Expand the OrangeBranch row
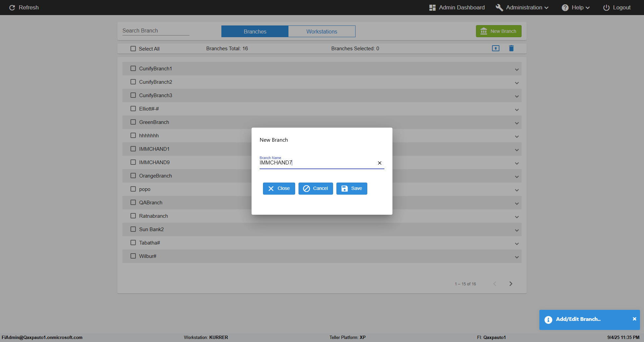The image size is (644, 342). pyautogui.click(x=517, y=177)
